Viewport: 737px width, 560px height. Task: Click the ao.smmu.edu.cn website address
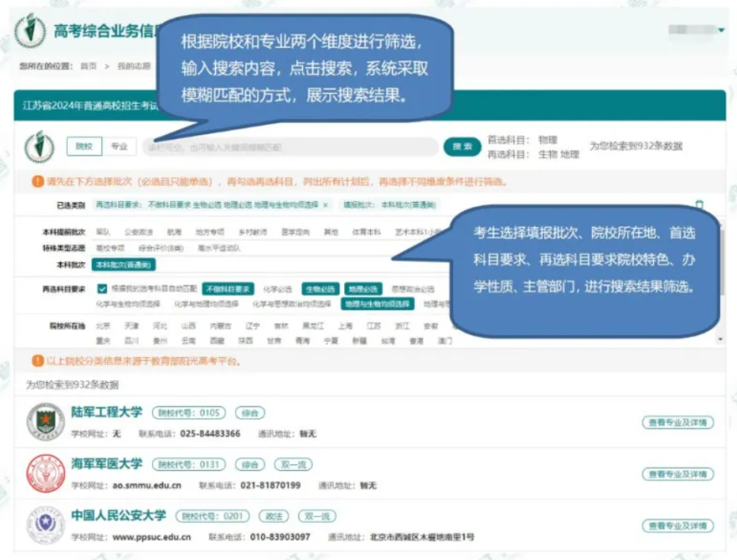[146, 485]
